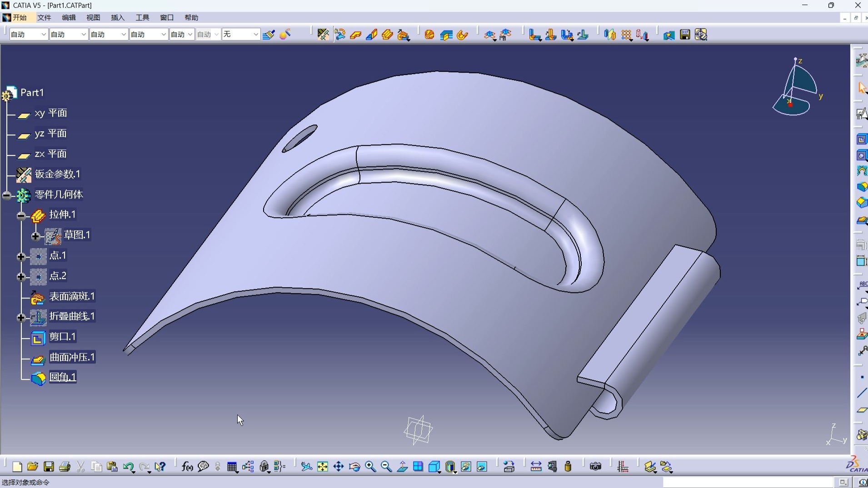Open the 无 combo box
868x488 pixels.
pos(241,34)
